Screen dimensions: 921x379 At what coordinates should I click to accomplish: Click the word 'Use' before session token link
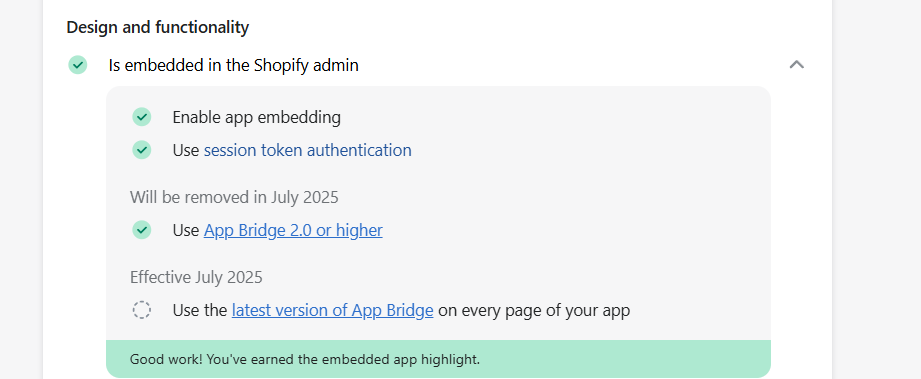click(x=186, y=150)
